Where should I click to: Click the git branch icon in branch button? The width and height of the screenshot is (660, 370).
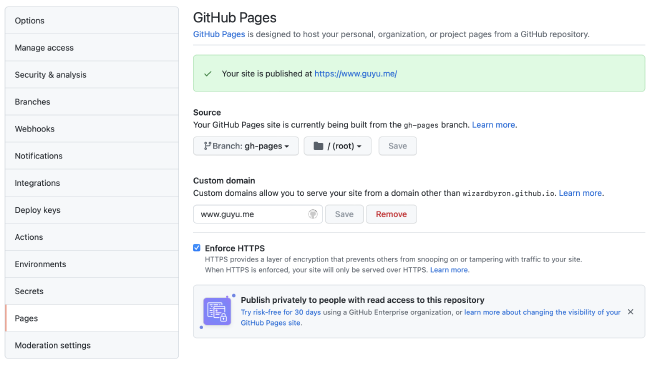(x=207, y=146)
